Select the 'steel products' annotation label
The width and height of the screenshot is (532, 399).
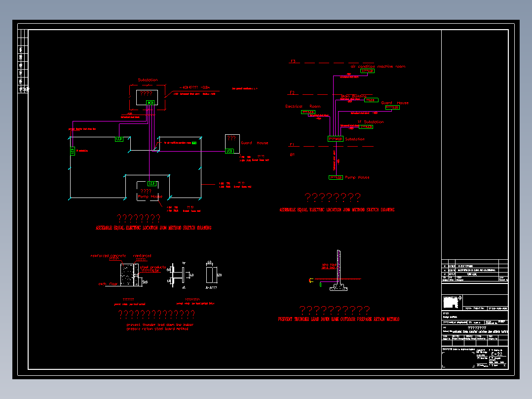tap(152, 267)
